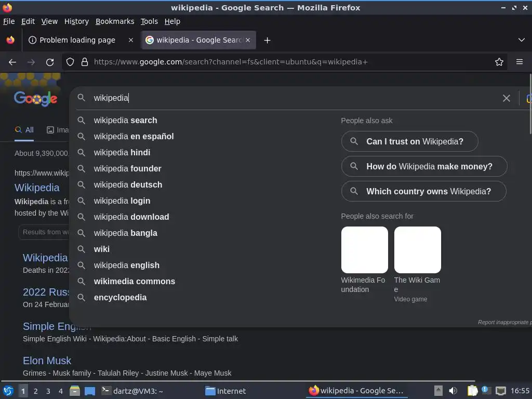This screenshot has width=532, height=399.
Task: Close the wikipedia Google Search tab
Action: (248, 40)
